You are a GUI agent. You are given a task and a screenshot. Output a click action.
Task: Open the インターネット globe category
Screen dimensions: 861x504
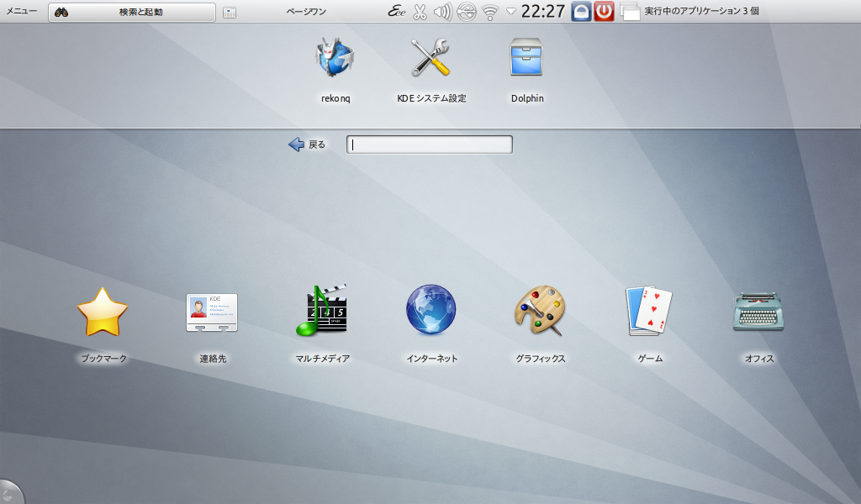tap(431, 312)
